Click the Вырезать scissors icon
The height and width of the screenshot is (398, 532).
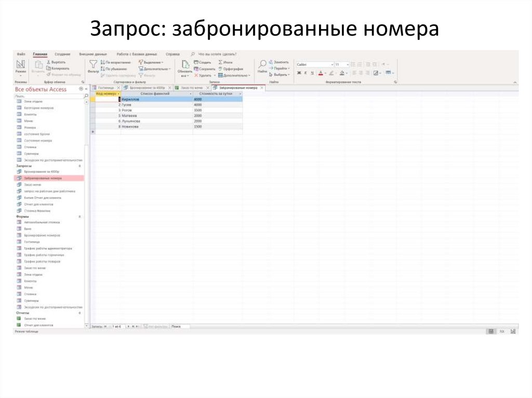[48, 62]
